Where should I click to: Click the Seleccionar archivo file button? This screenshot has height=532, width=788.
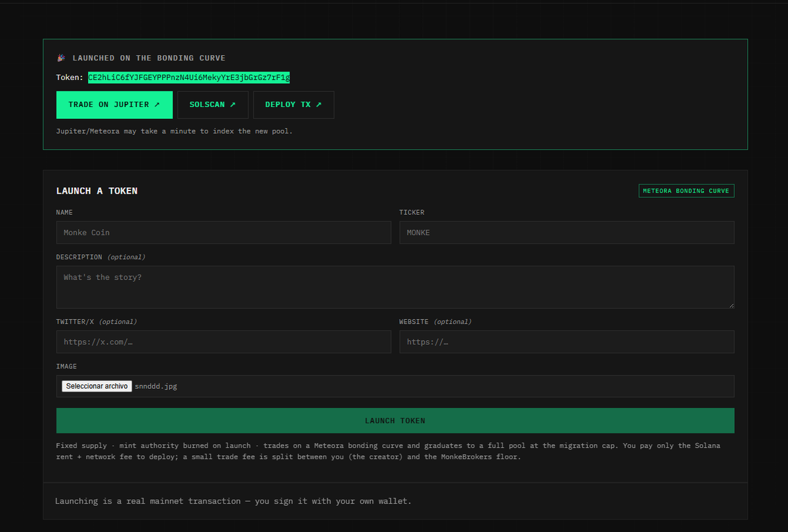(97, 386)
